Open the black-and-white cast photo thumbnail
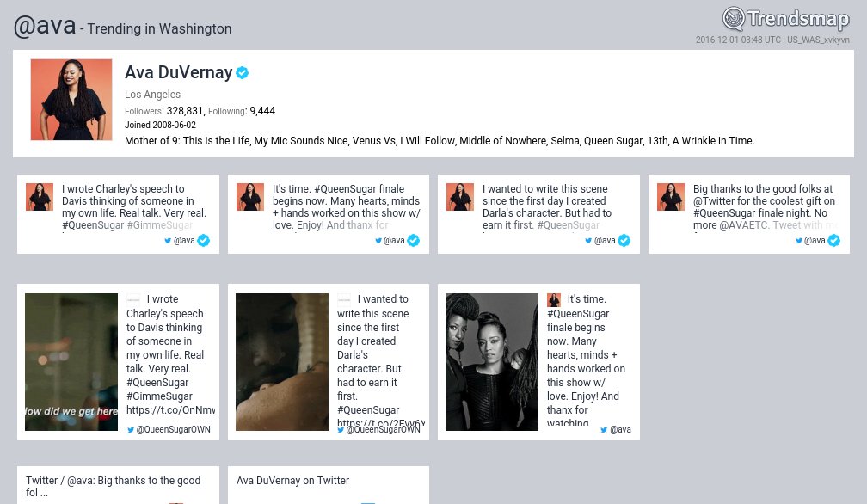This screenshot has width=867, height=504. (x=492, y=362)
